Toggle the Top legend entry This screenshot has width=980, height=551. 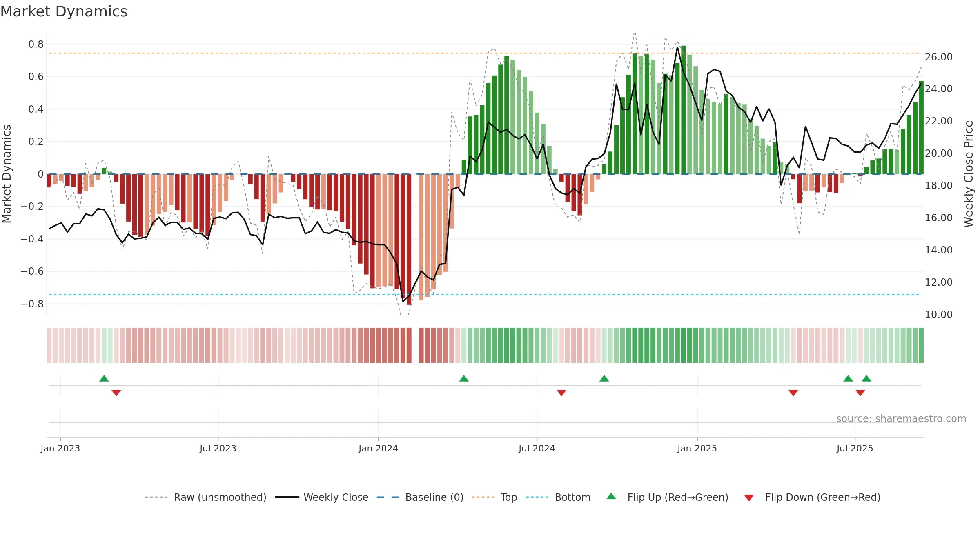[x=494, y=497]
